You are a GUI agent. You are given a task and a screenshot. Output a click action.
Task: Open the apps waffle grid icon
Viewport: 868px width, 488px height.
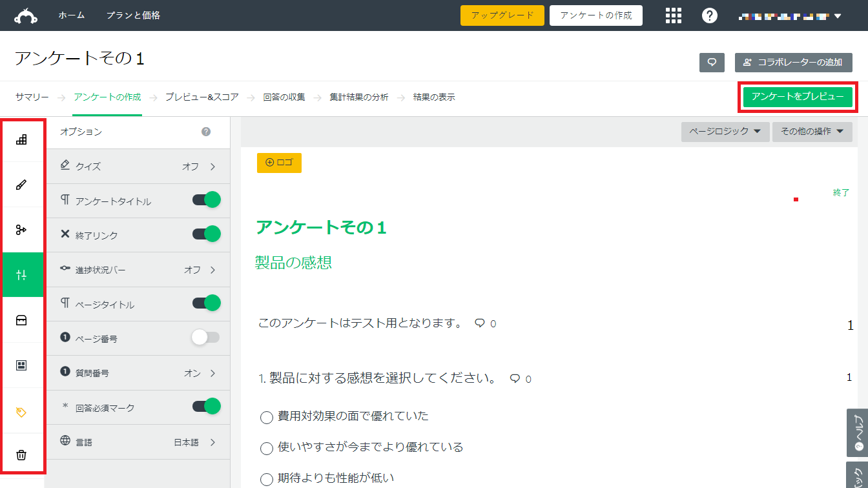pyautogui.click(x=674, y=15)
